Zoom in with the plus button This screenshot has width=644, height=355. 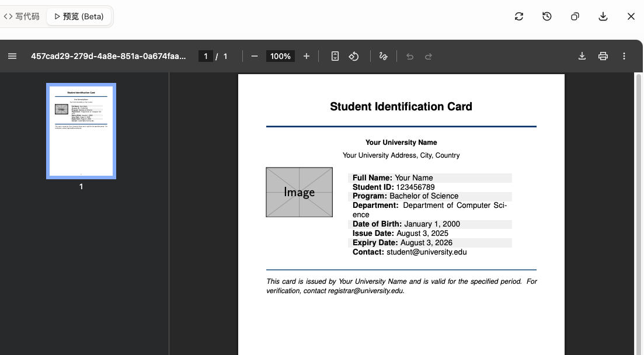[307, 56]
